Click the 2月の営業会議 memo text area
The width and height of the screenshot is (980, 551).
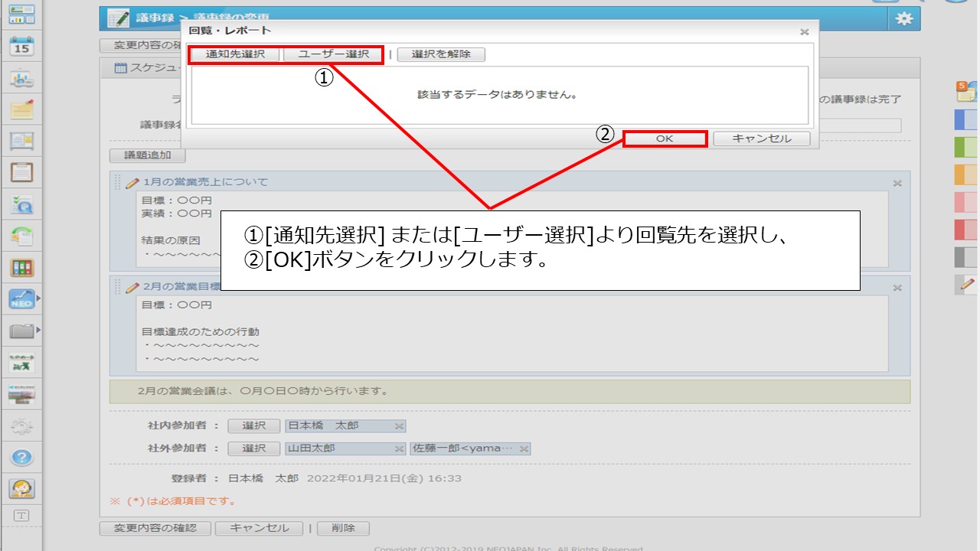point(509,391)
